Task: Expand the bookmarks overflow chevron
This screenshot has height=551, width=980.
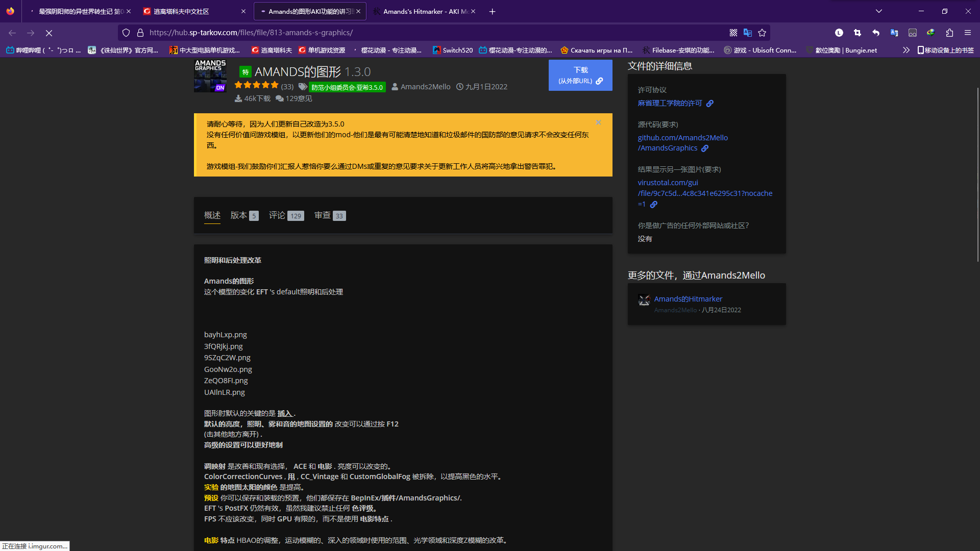Action: coord(906,50)
